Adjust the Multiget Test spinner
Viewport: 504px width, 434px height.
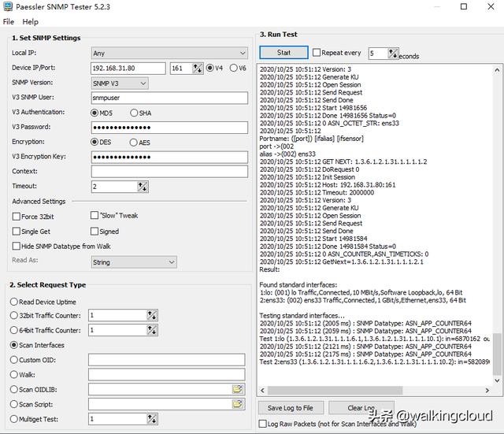[152, 419]
